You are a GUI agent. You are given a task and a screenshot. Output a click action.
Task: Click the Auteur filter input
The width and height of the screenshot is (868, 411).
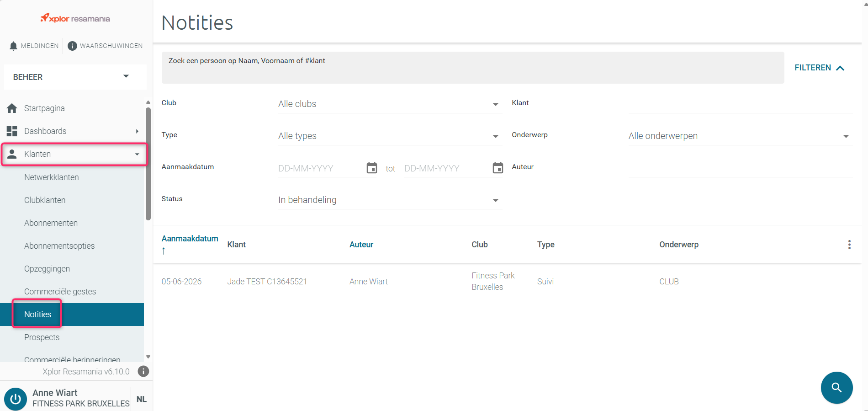(740, 168)
